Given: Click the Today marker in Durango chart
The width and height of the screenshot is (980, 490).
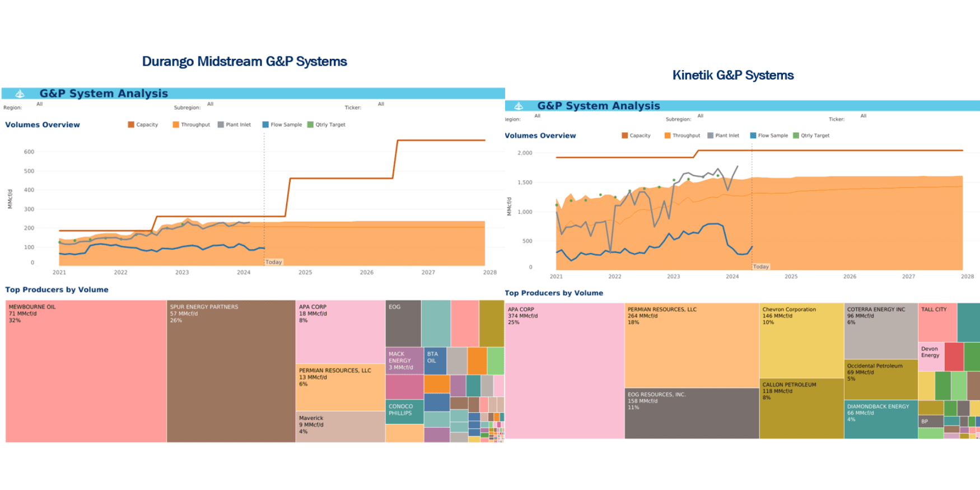Looking at the screenshot, I should pyautogui.click(x=273, y=262).
